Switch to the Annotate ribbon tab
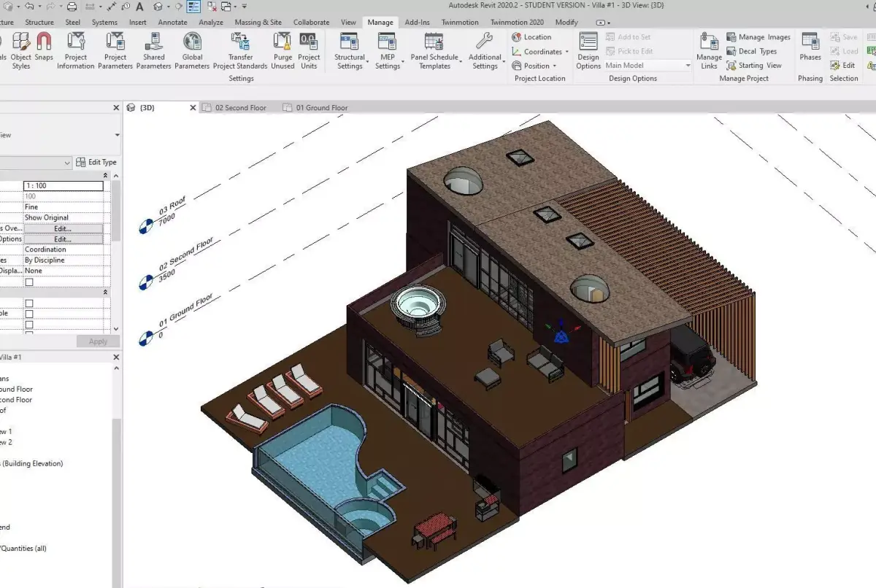Screen dimensions: 876x588 tap(172, 23)
